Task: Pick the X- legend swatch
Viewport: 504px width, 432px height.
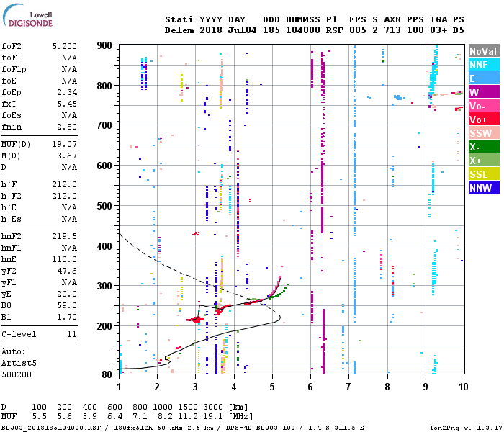Action: tap(484, 147)
